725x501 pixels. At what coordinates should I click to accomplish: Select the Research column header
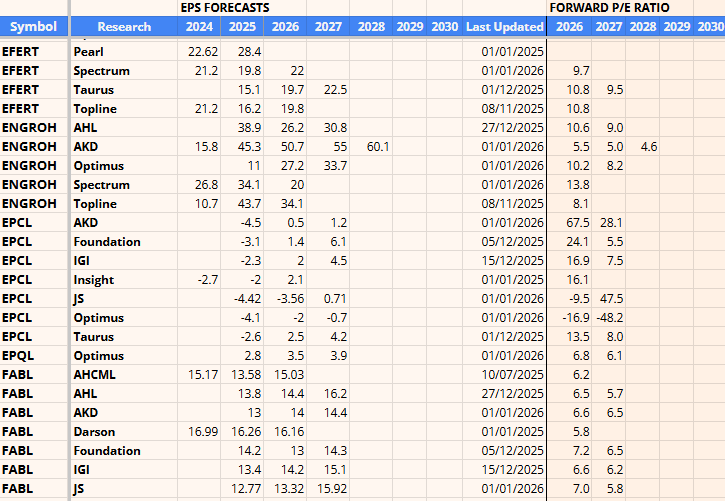pyautogui.click(x=124, y=26)
